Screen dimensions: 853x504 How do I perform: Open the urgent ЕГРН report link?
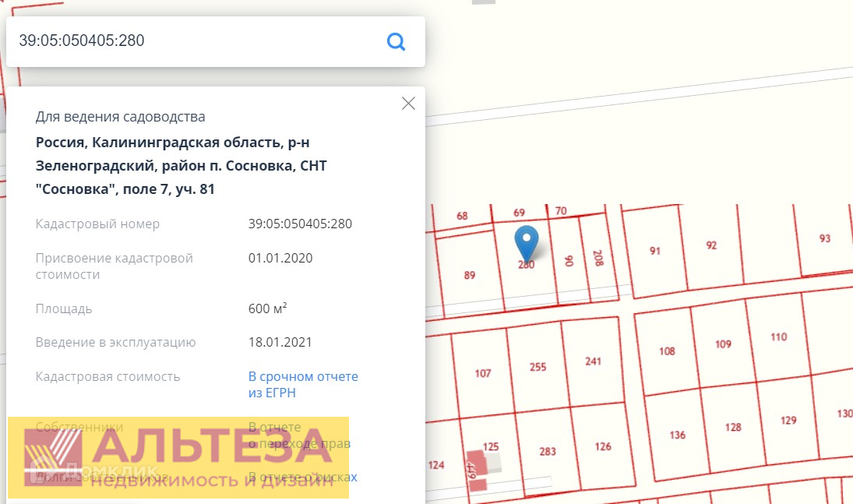point(303,384)
